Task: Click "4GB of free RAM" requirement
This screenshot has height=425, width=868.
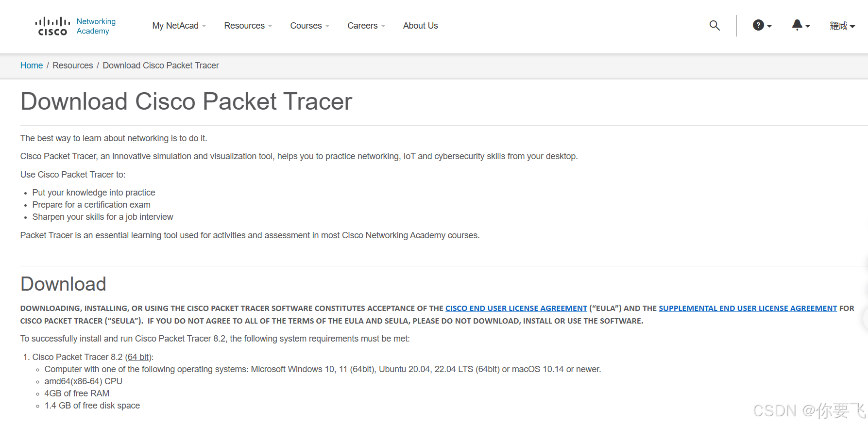Action: [77, 393]
